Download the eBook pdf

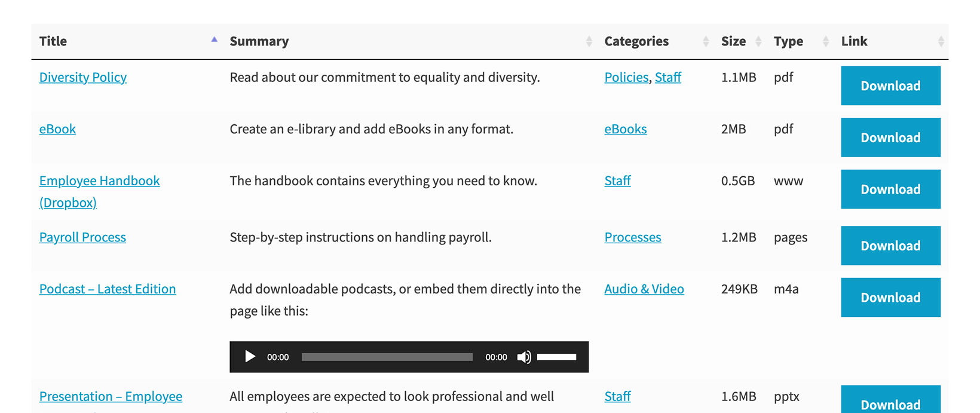pos(890,137)
